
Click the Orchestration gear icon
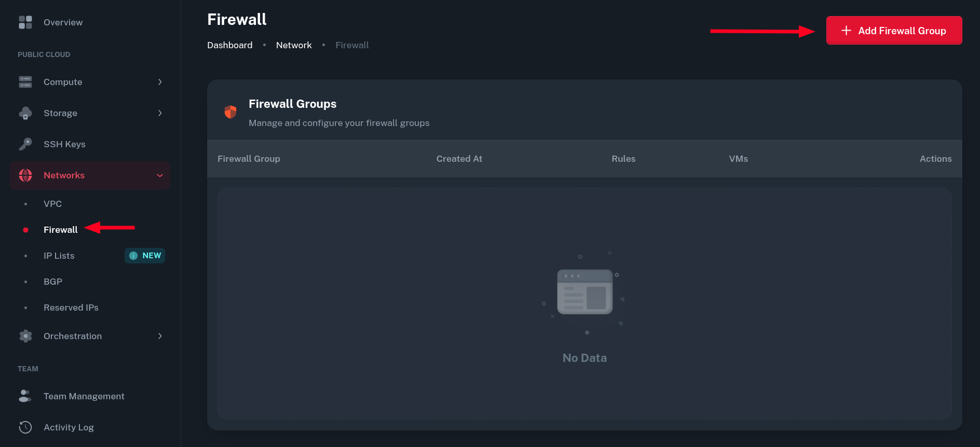[25, 336]
